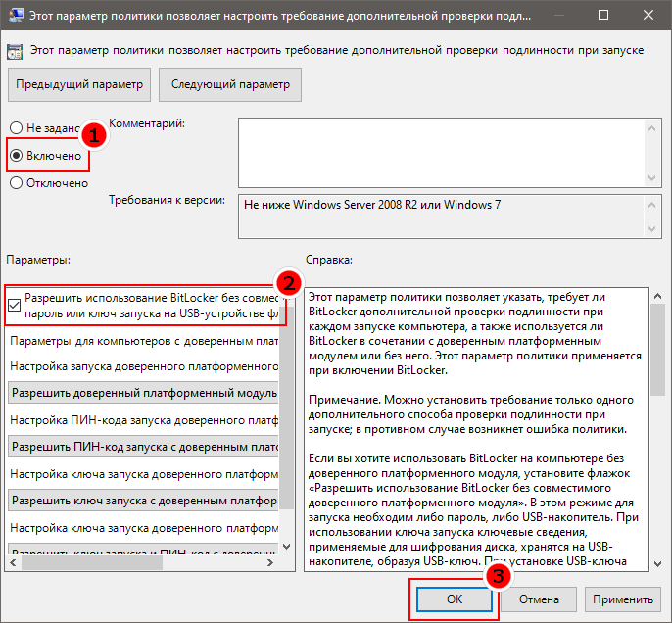Click the parameters panel scroll-right arrow

(270, 562)
